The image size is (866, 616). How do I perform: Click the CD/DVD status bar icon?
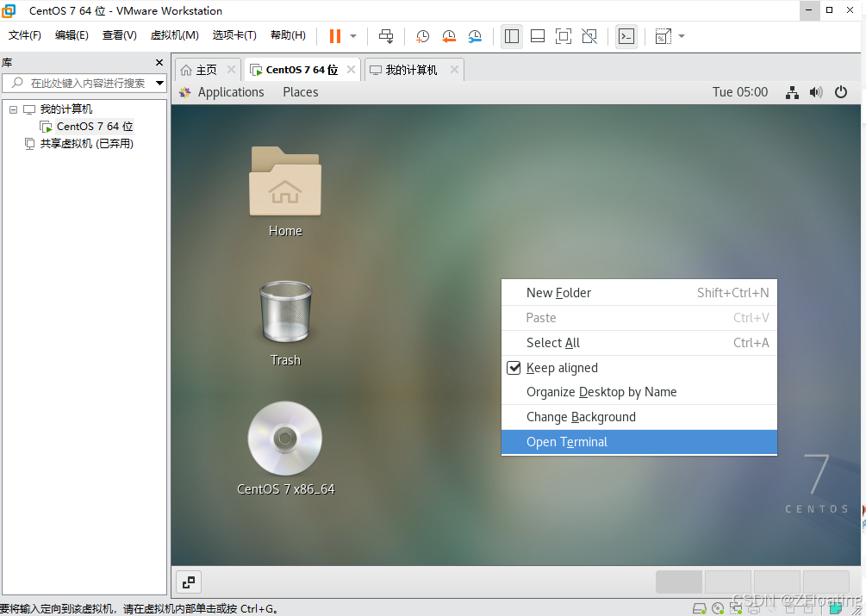click(x=718, y=609)
